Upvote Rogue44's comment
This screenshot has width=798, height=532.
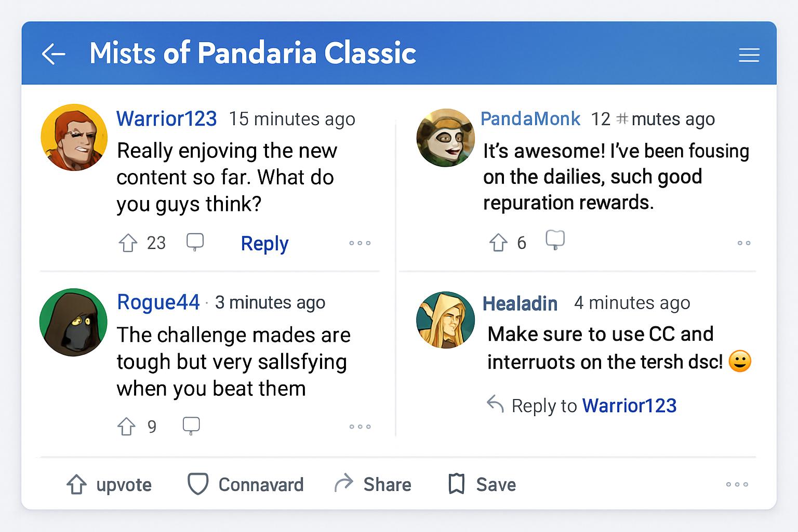(126, 427)
